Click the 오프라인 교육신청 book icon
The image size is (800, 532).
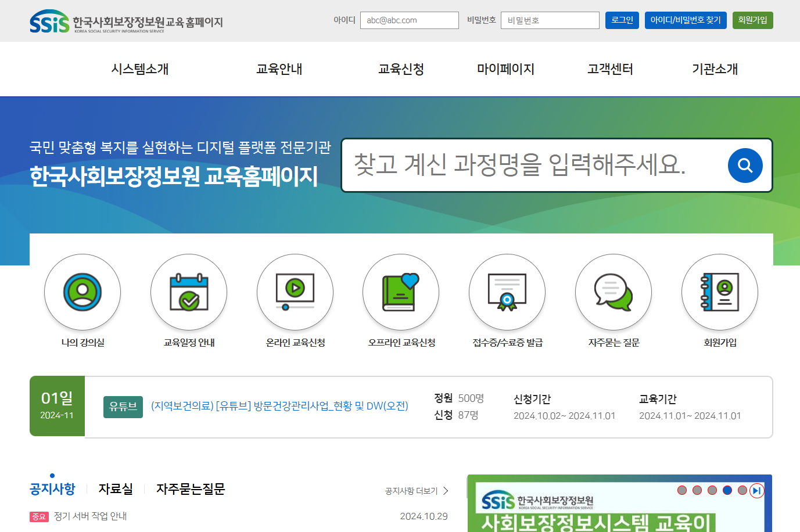[x=401, y=292]
